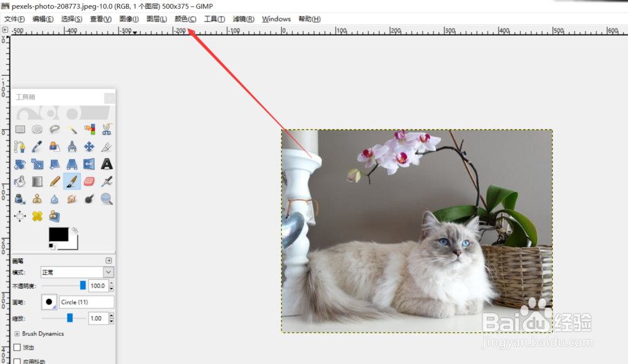628x364 pixels.
Task: Select the Bucket Fill tool
Action: (20, 181)
